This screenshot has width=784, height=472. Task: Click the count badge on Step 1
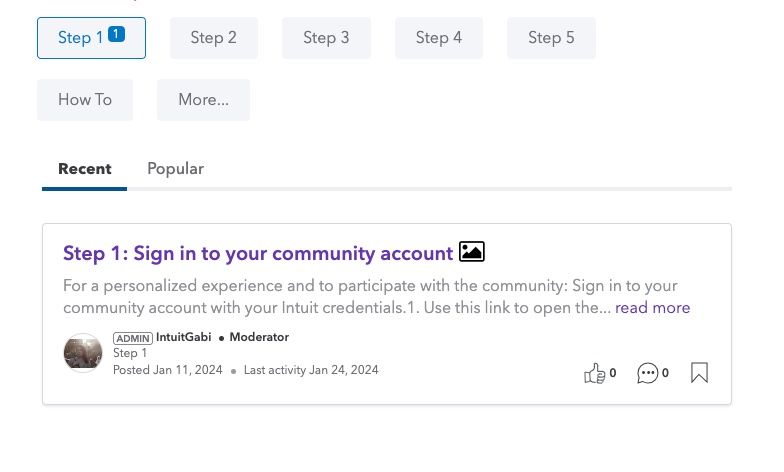[x=116, y=34]
